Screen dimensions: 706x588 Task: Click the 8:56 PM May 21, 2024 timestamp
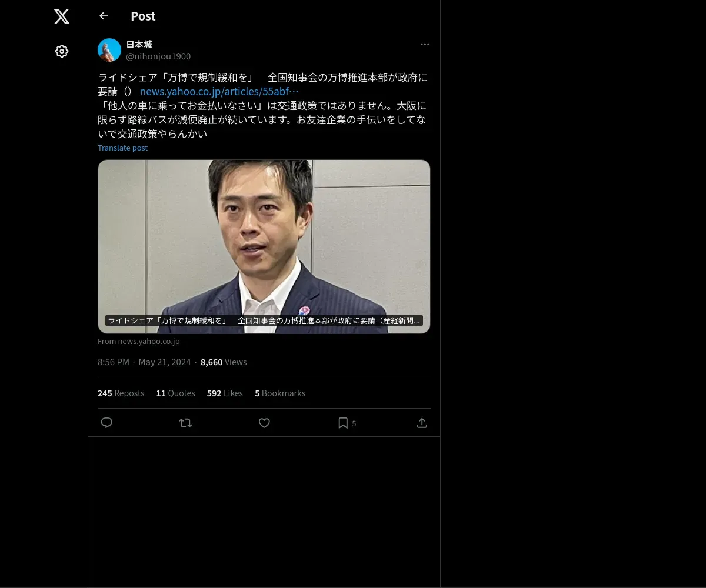144,362
